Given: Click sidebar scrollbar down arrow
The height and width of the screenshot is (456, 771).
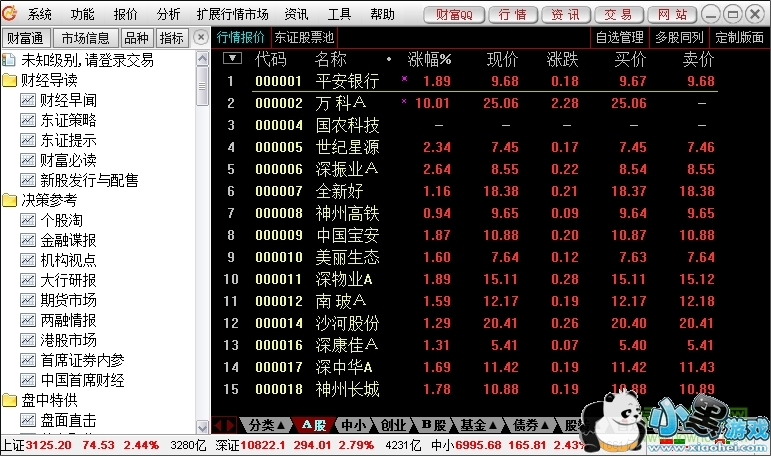Looking at the screenshot, I should point(202,426).
